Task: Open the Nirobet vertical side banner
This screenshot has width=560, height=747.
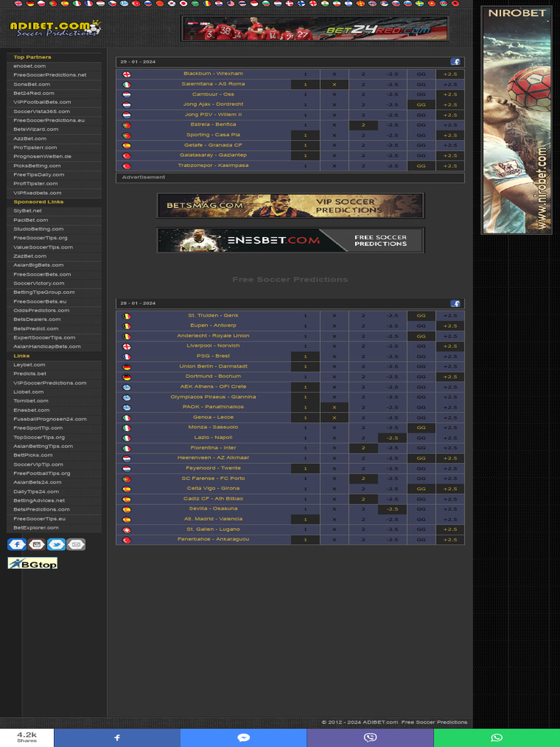Action: [517, 120]
